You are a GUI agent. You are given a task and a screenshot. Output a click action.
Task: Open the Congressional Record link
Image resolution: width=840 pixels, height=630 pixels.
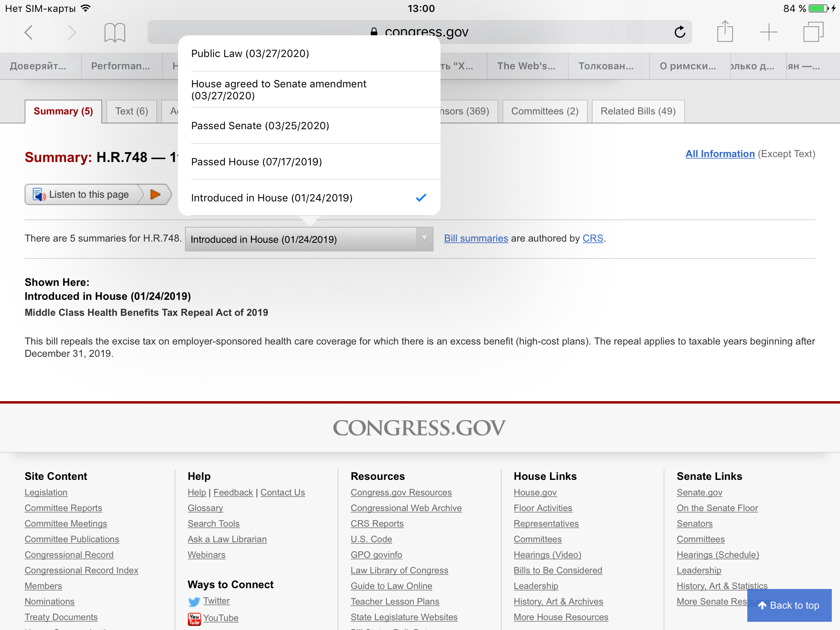coord(69,555)
